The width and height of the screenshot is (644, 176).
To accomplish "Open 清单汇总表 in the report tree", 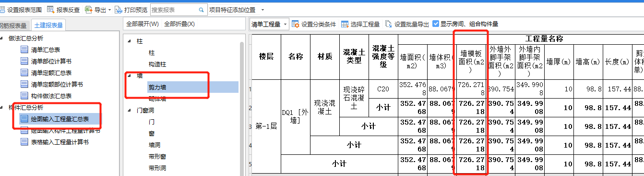I will click(x=46, y=50).
